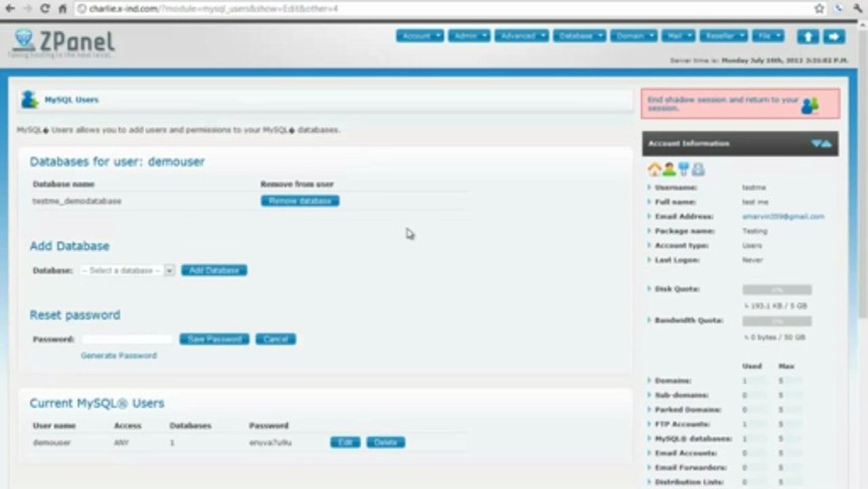Click Disk Quota usage bar
The height and width of the screenshot is (489, 868).
(x=776, y=289)
